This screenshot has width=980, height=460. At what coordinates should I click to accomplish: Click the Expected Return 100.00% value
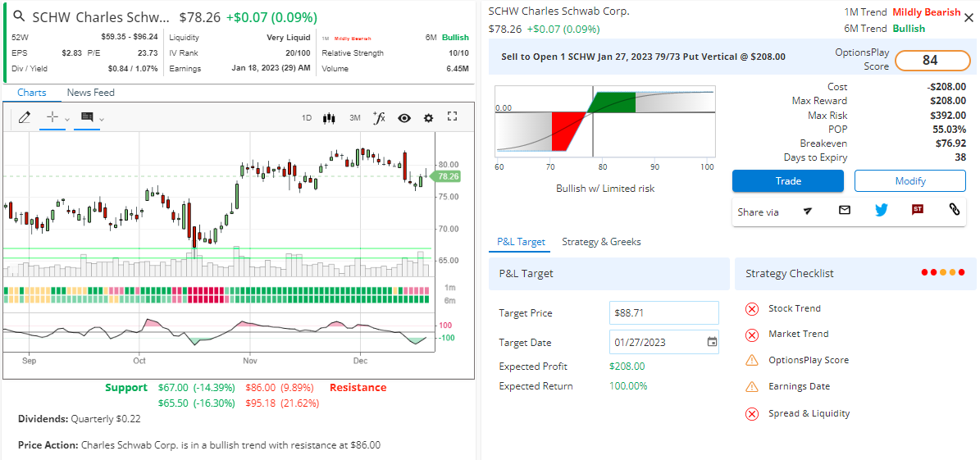pyautogui.click(x=628, y=385)
